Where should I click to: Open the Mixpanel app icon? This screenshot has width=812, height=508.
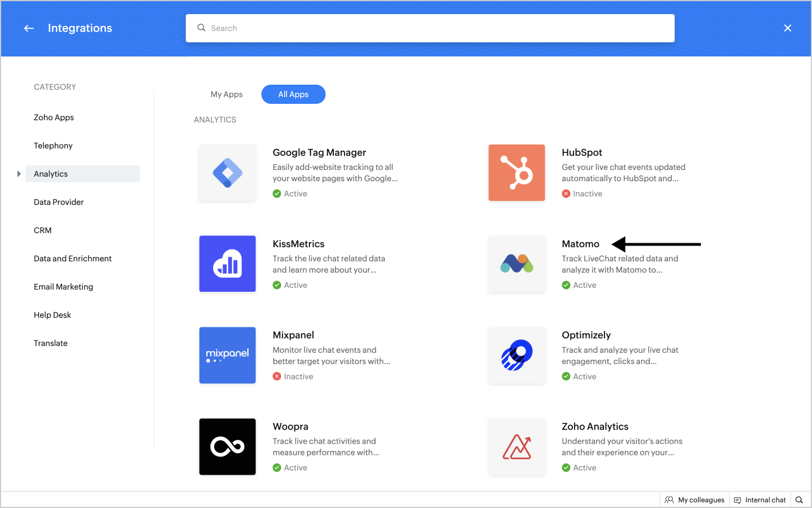227,355
